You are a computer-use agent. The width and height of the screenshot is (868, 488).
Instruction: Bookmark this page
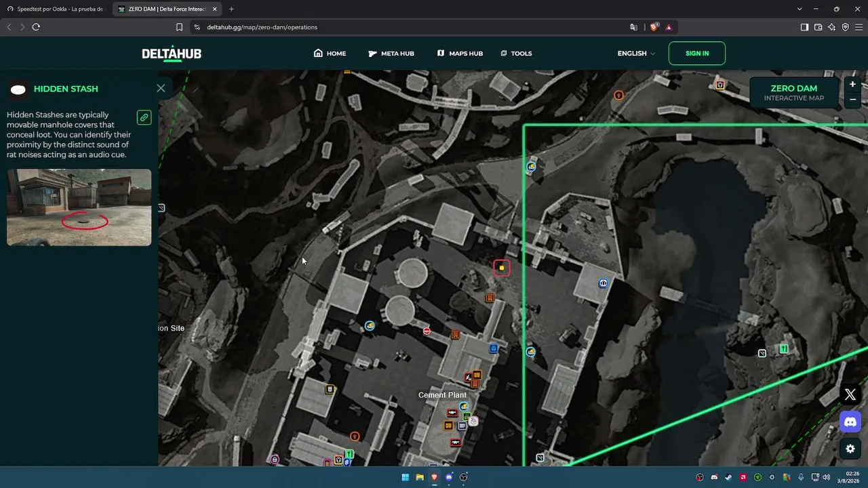pos(179,27)
